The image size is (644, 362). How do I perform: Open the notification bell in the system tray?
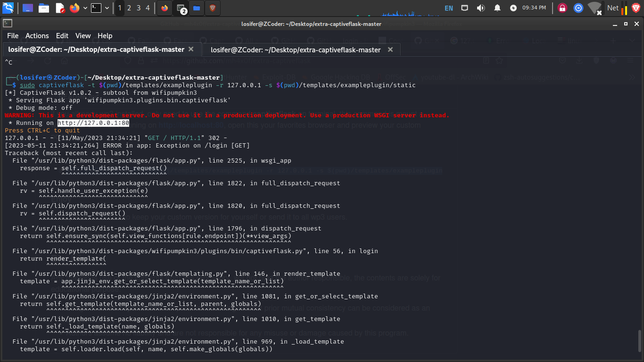point(497,8)
